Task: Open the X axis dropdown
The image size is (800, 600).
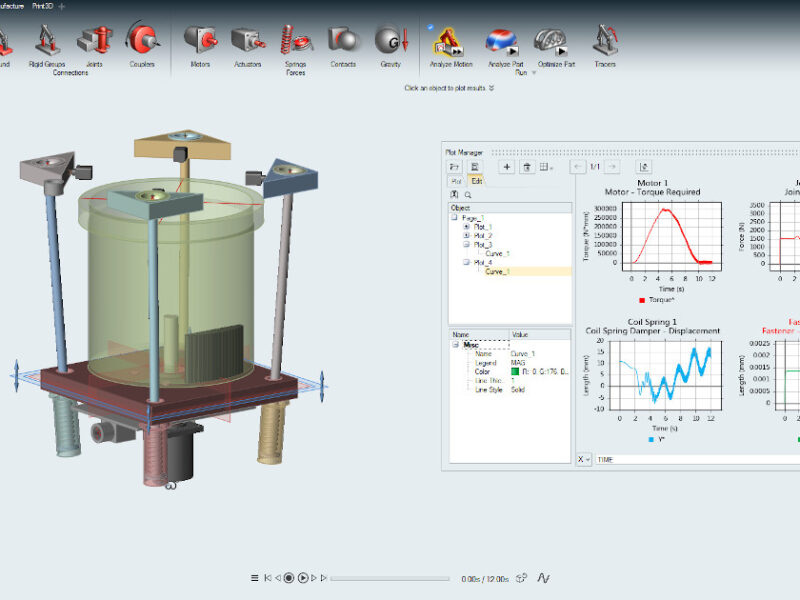Action: [x=584, y=459]
